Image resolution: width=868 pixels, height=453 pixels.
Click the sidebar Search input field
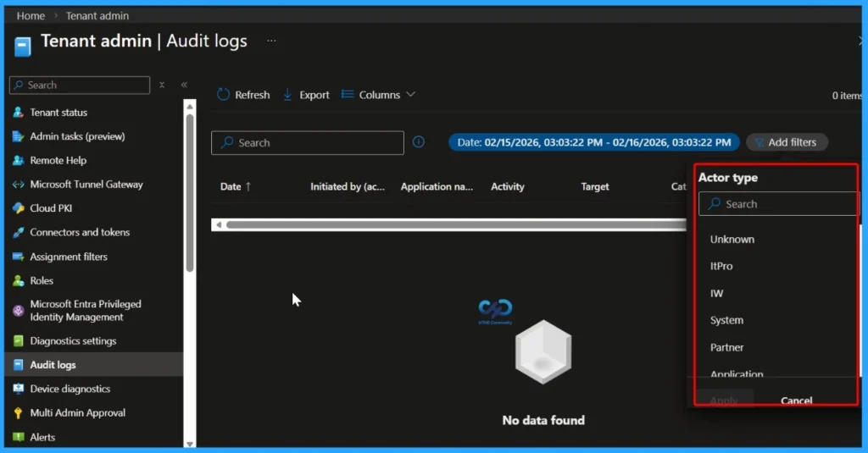click(80, 86)
